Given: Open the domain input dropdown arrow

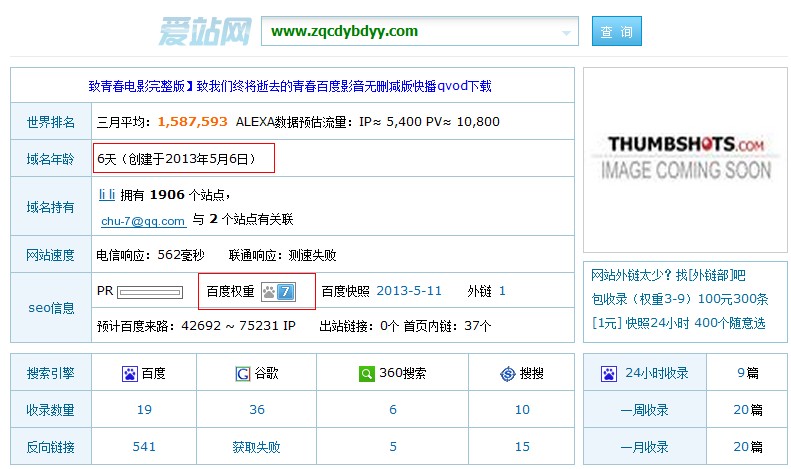Looking at the screenshot, I should [568, 32].
